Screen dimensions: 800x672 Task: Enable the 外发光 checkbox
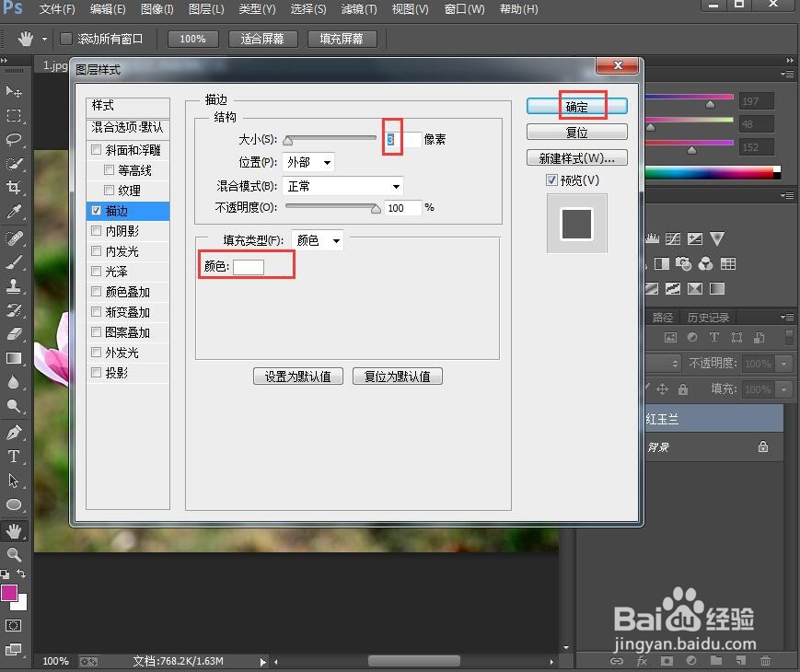coord(96,352)
